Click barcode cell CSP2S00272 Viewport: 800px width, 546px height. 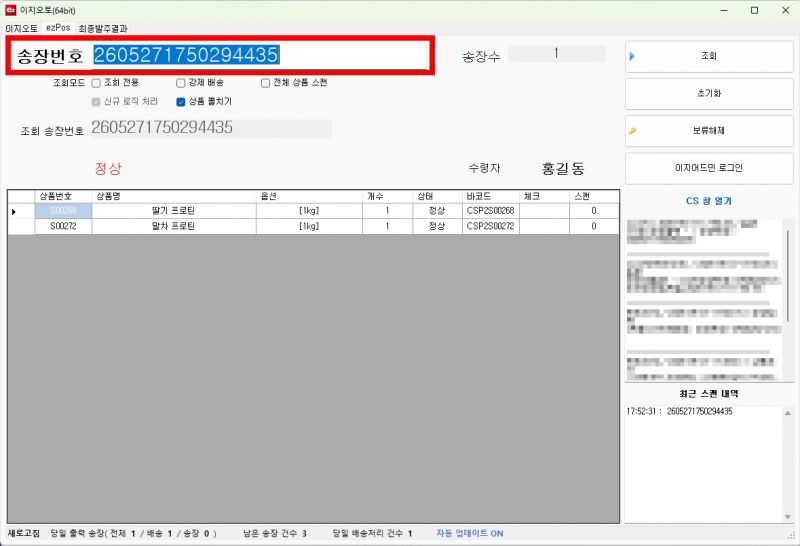tap(491, 226)
